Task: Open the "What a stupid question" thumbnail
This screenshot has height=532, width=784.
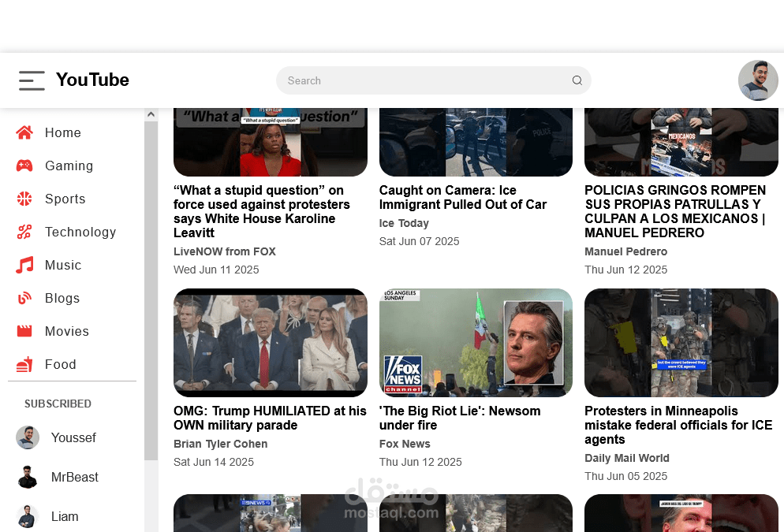Action: pos(271,142)
